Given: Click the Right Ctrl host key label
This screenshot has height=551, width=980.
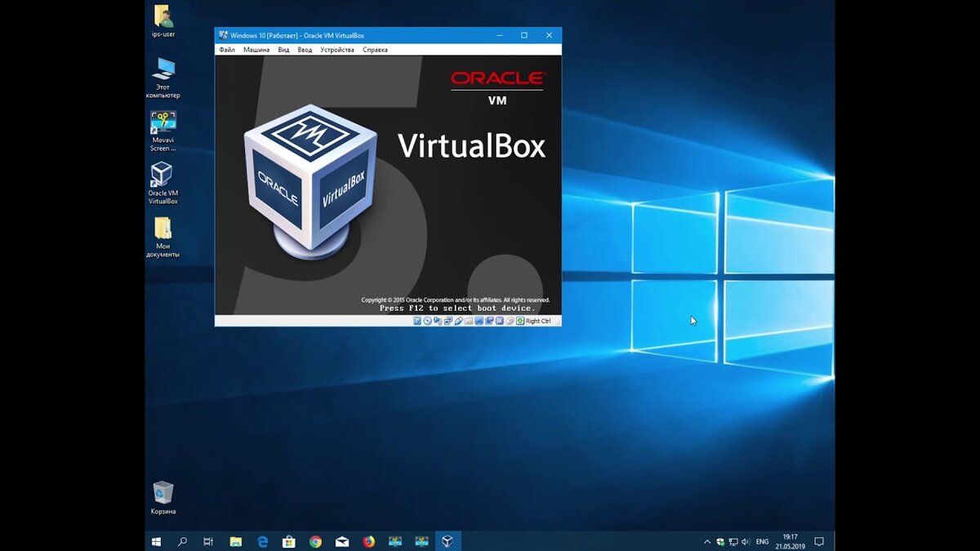Looking at the screenshot, I should pos(538,321).
